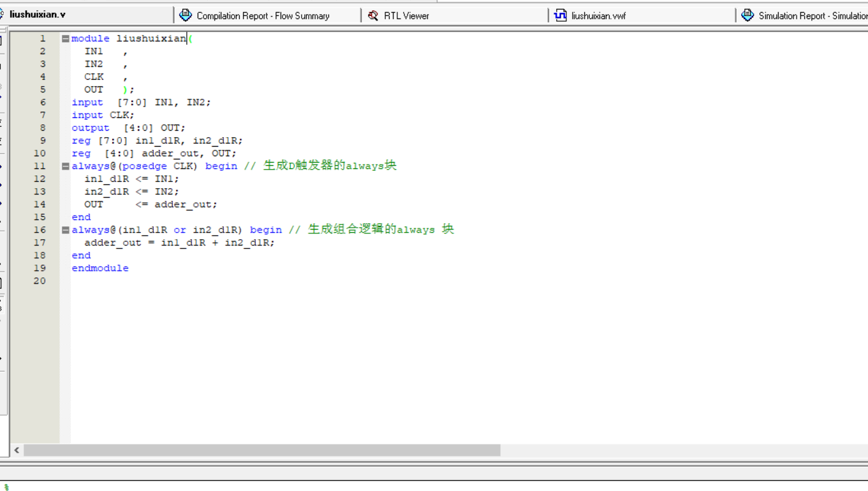The image size is (868, 491).
Task: Click the 'adder_out = in1_d1R + in2_d1R;' statement
Action: tap(179, 243)
